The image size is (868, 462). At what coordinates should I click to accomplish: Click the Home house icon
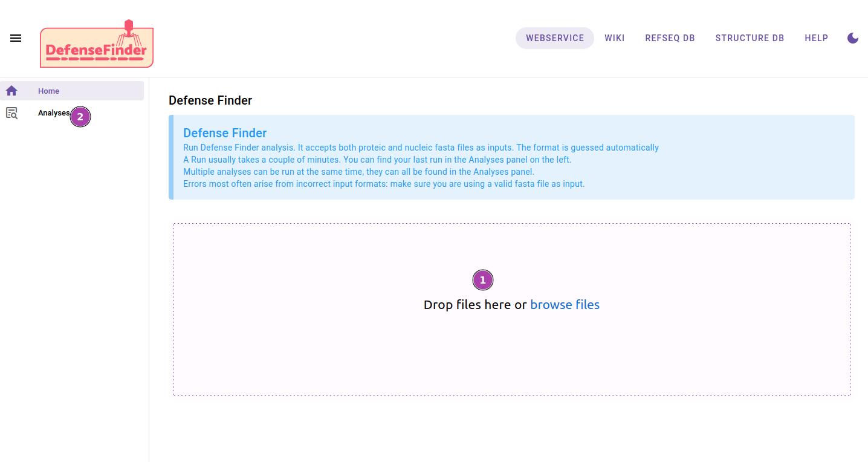pyautogui.click(x=11, y=91)
